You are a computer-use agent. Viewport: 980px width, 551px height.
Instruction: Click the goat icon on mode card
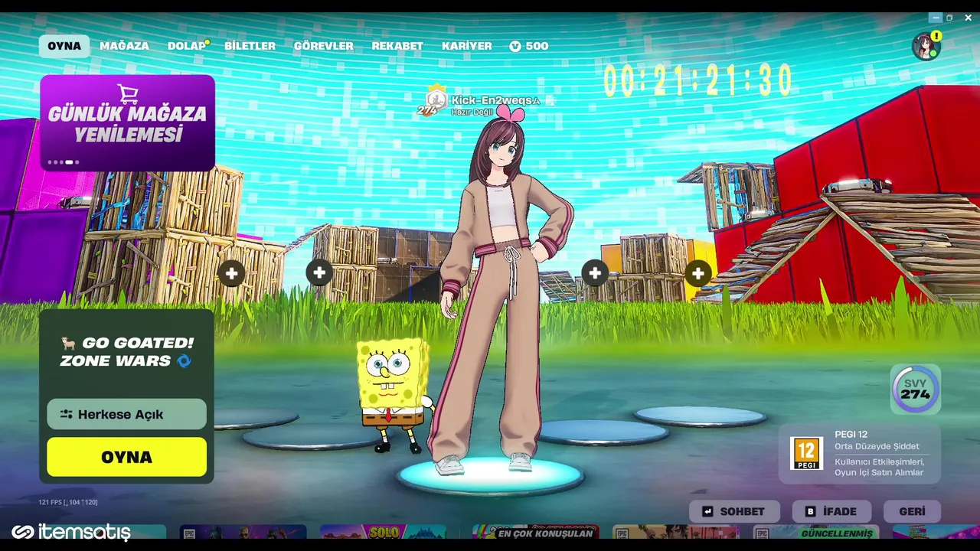tap(70, 343)
